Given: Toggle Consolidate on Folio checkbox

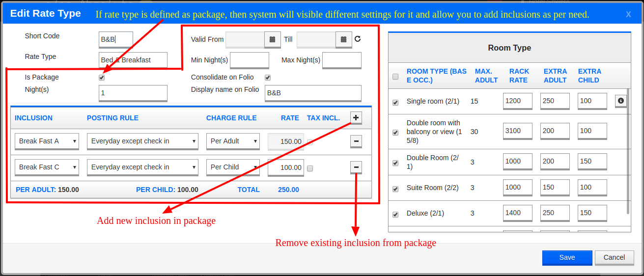Looking at the screenshot, I should click(x=268, y=78).
